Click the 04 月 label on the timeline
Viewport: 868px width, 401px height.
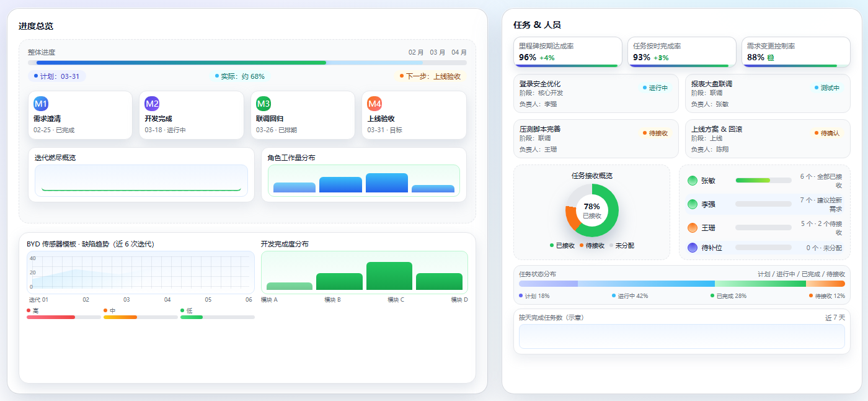pyautogui.click(x=459, y=53)
